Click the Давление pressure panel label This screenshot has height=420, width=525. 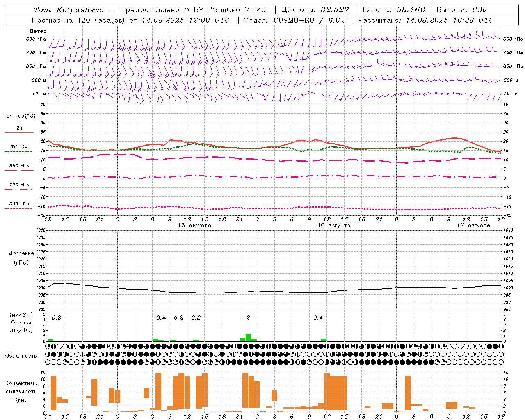tap(21, 253)
